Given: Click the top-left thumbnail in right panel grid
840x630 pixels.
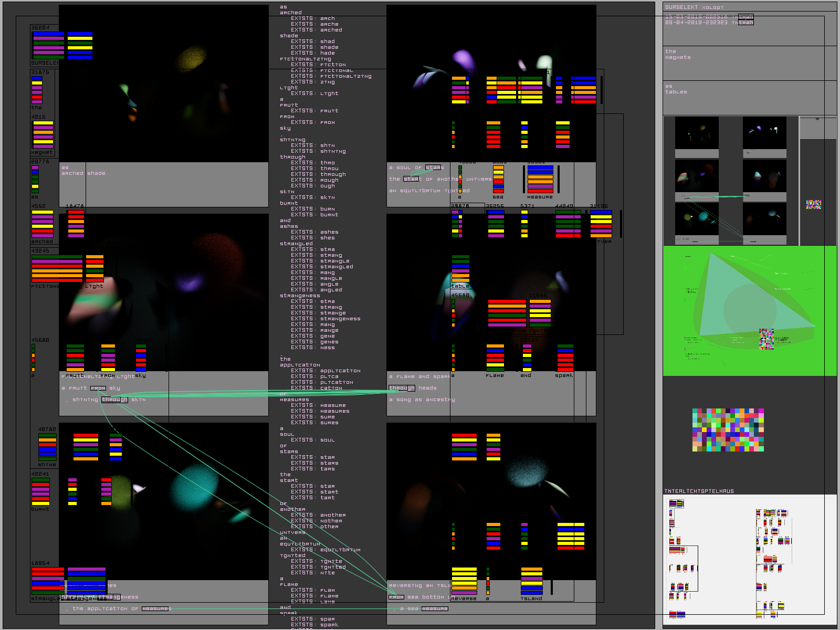Looking at the screenshot, I should click(x=697, y=133).
